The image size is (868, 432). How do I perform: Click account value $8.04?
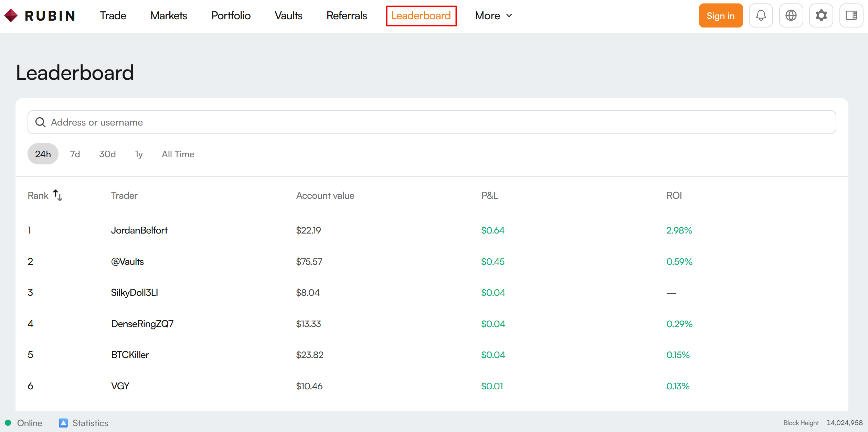click(x=308, y=292)
